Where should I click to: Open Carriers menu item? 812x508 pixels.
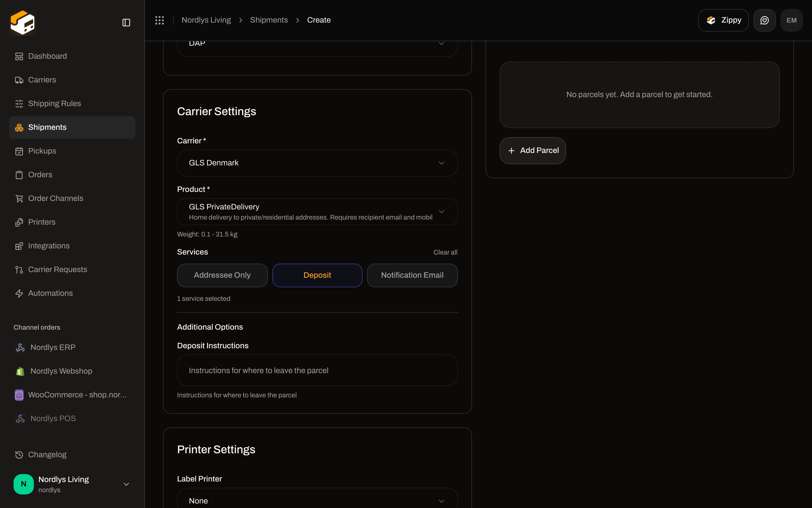click(x=72, y=80)
